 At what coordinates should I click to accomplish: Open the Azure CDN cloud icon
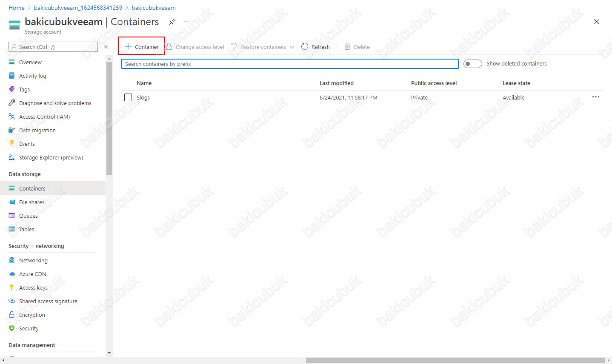[12, 274]
